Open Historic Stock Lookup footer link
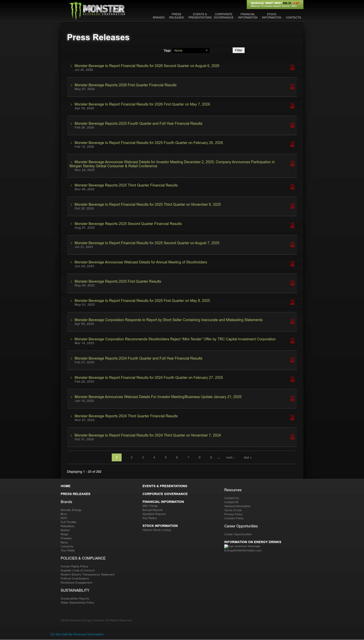The height and width of the screenshot is (640, 364). tap(156, 530)
